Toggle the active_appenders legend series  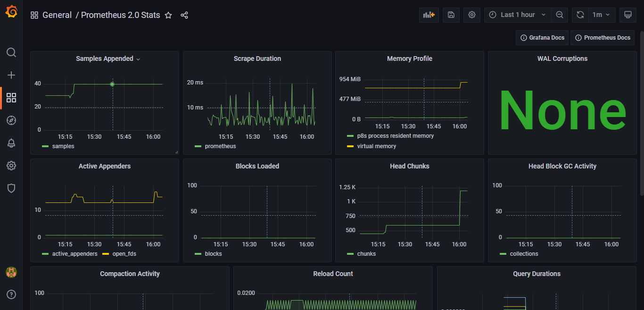(74, 254)
